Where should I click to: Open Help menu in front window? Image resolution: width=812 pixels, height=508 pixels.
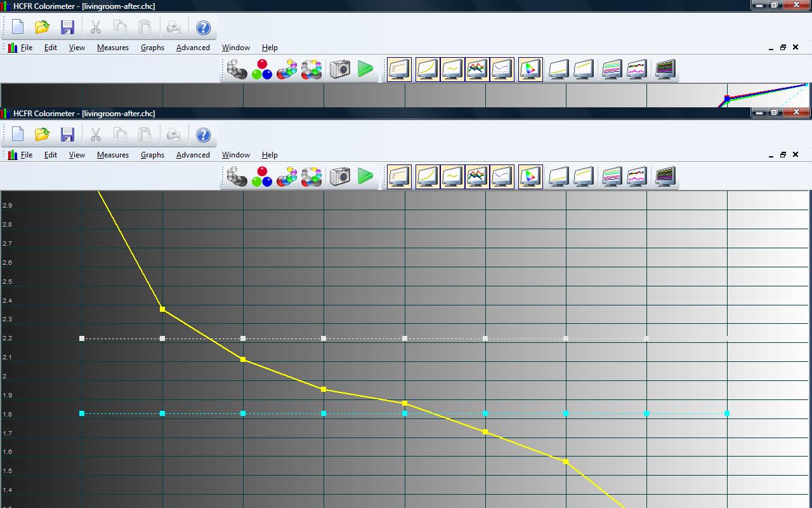tap(270, 155)
